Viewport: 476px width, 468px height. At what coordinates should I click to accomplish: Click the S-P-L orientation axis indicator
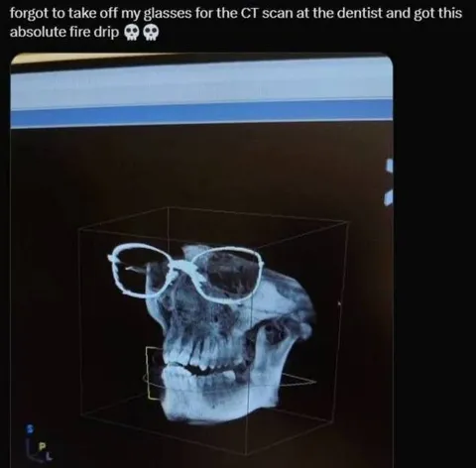coord(40,443)
